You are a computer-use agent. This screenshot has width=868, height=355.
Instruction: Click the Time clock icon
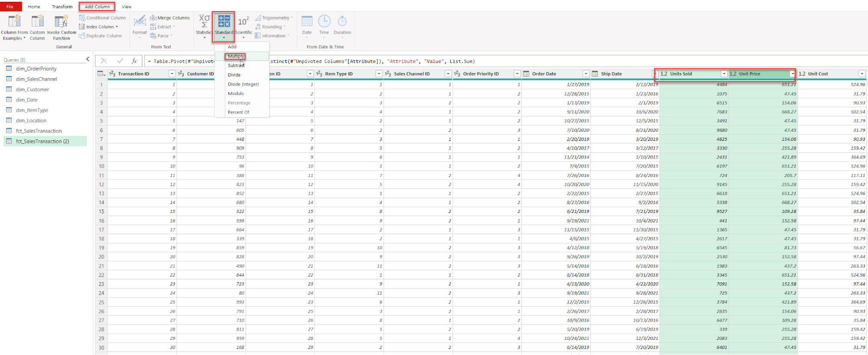pos(324,21)
